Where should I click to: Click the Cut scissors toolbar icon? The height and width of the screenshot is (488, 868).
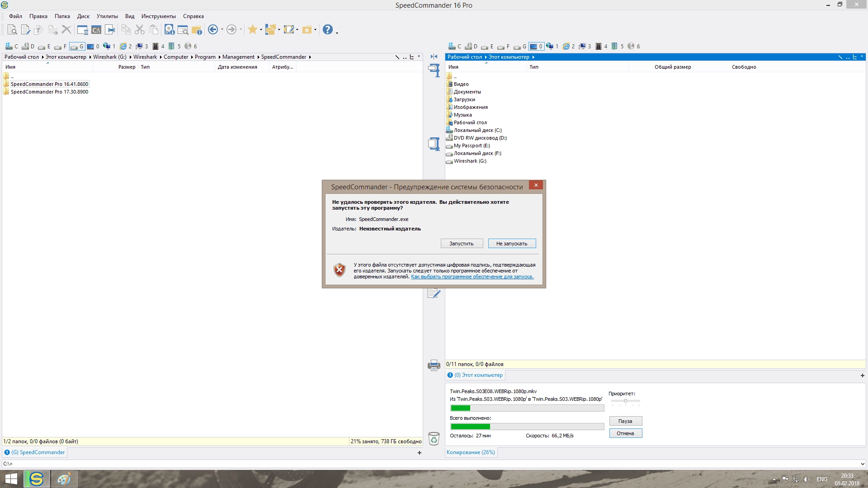point(140,30)
